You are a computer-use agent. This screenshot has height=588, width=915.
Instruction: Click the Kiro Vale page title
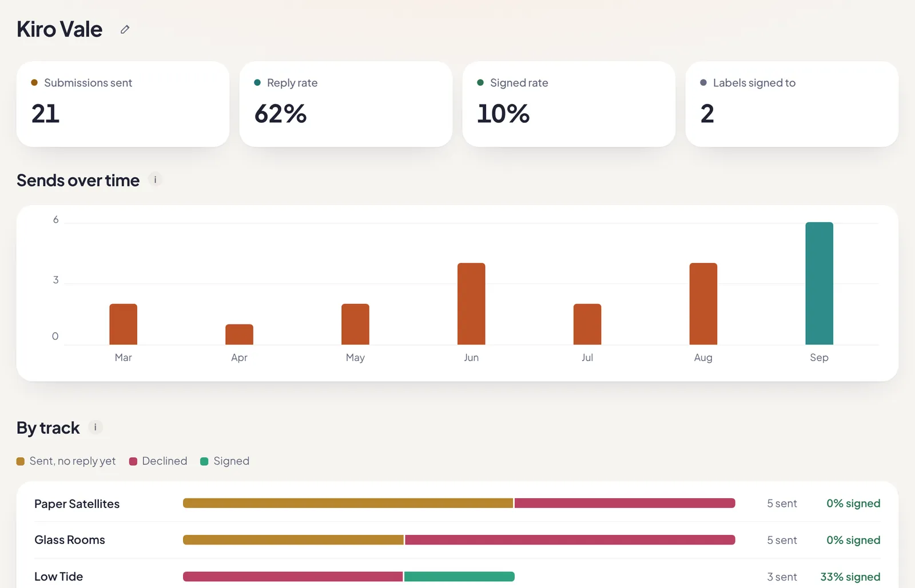[59, 29]
